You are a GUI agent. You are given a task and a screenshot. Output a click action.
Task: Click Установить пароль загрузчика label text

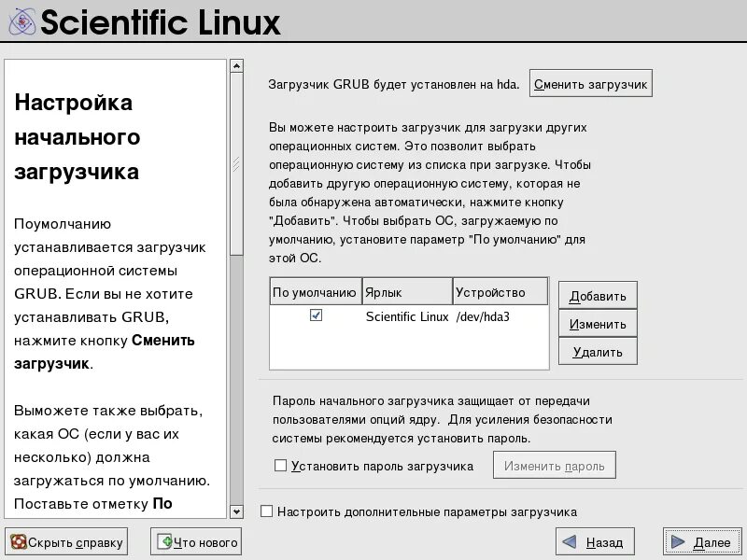coord(382,466)
